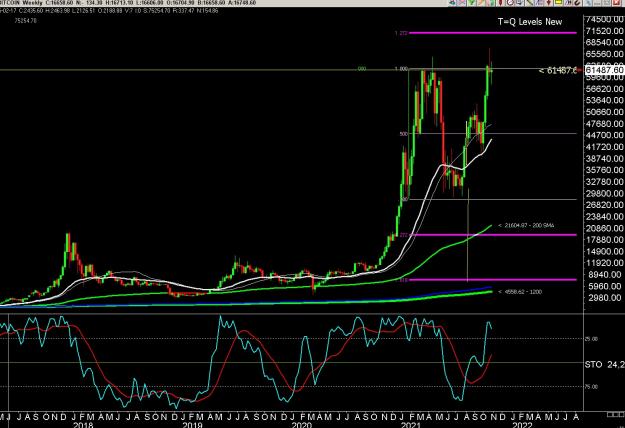Click the highlighted 61487.60 price tag on axis
This screenshot has width=625, height=428.
pos(605,70)
